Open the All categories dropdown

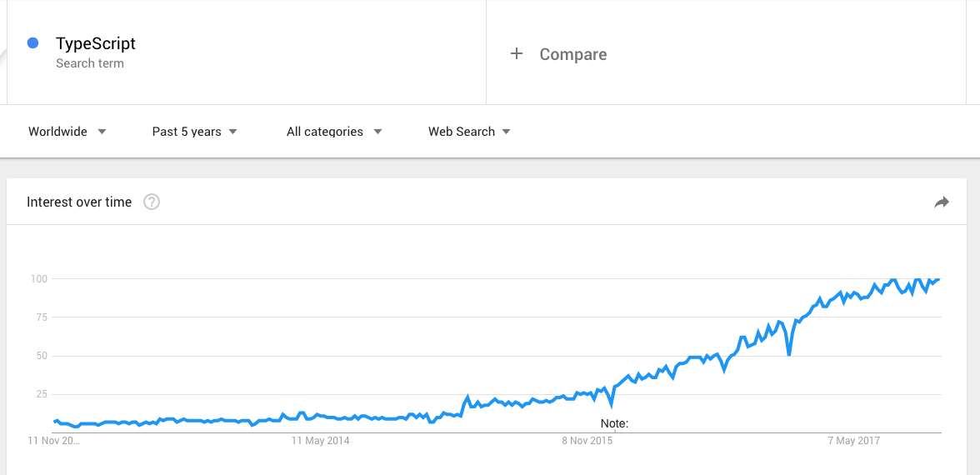coord(333,132)
